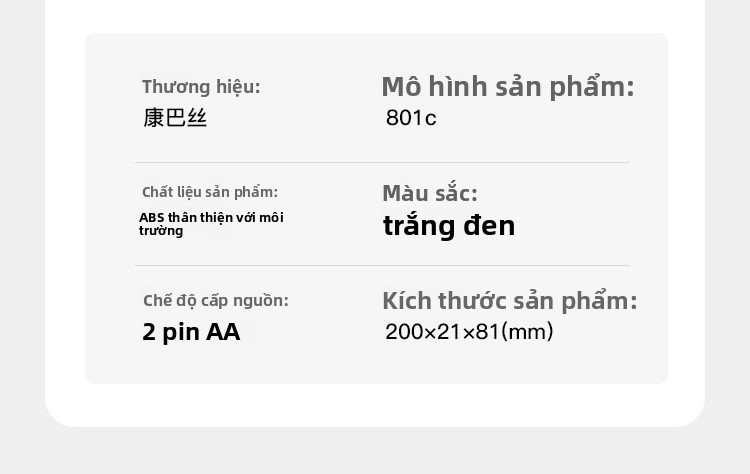Click the gray page background below the white card
This screenshot has height=474, width=750.
(375, 452)
